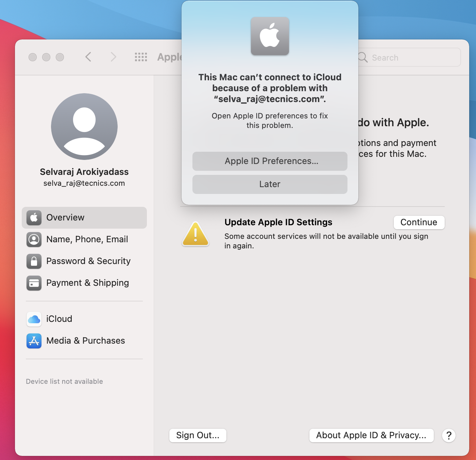Click the Selvaraj Arokiyadass account name

84,172
